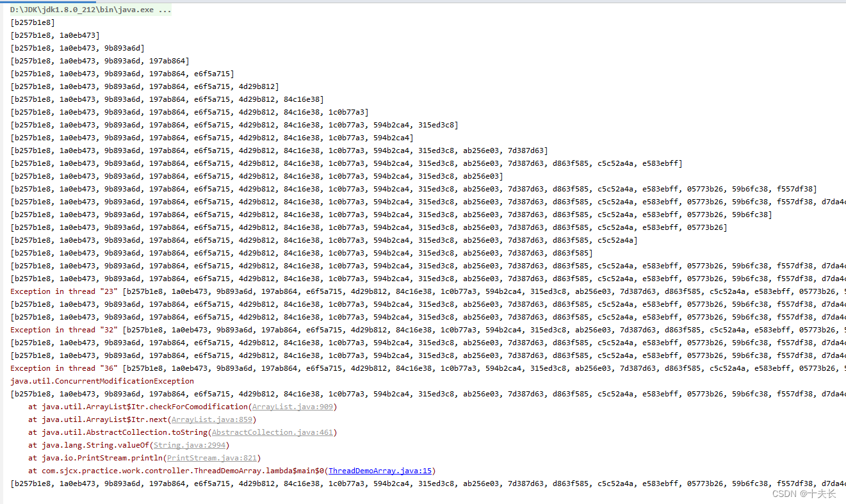Open the ArrayList.java:859 stack trace link

(211, 419)
